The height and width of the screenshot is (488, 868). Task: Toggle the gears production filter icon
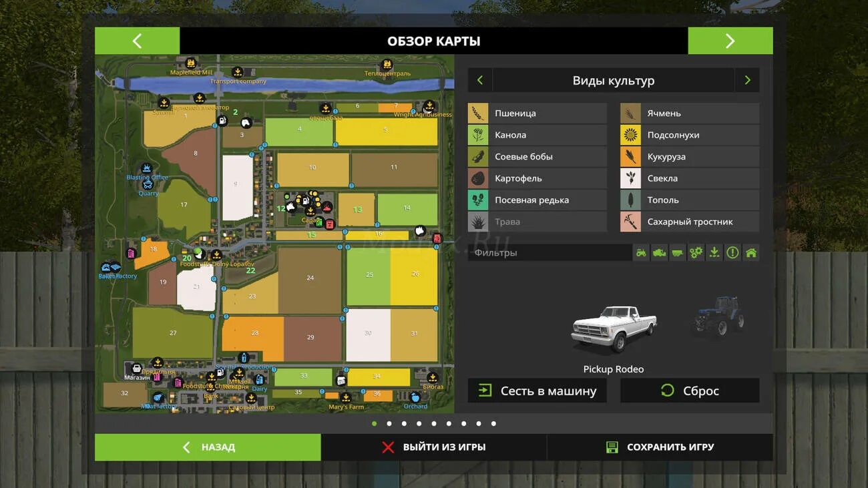coord(696,252)
